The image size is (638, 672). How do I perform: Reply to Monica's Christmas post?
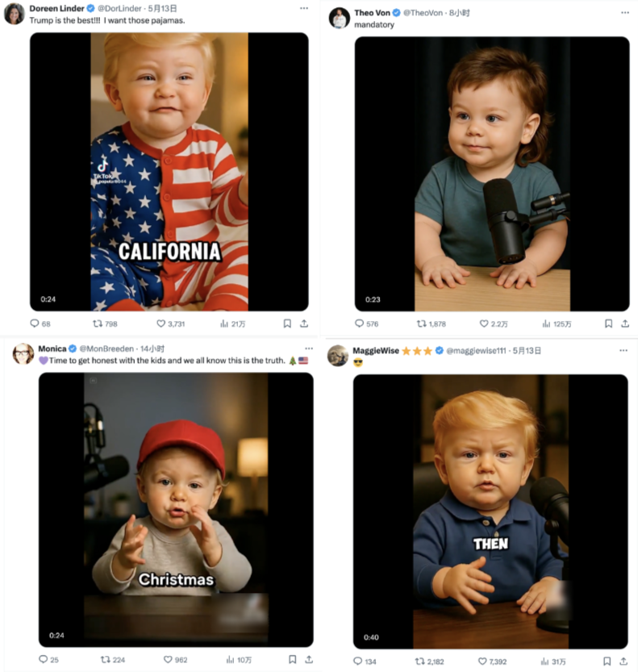[x=44, y=659]
